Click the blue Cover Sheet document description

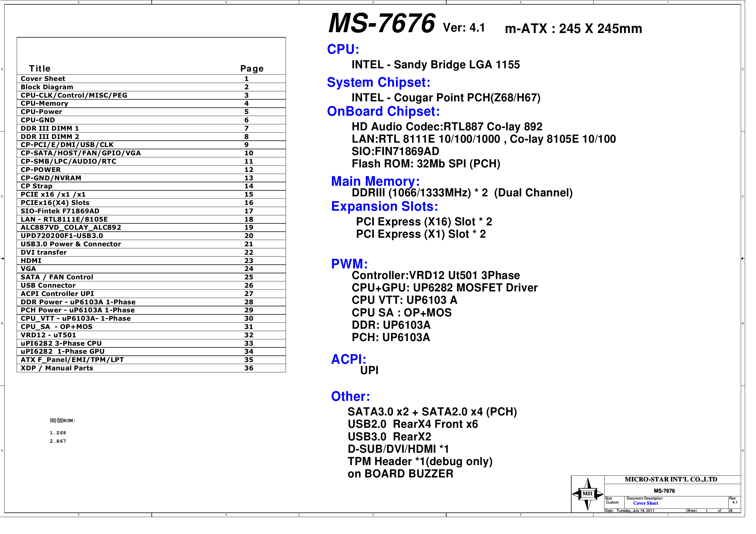click(645, 503)
